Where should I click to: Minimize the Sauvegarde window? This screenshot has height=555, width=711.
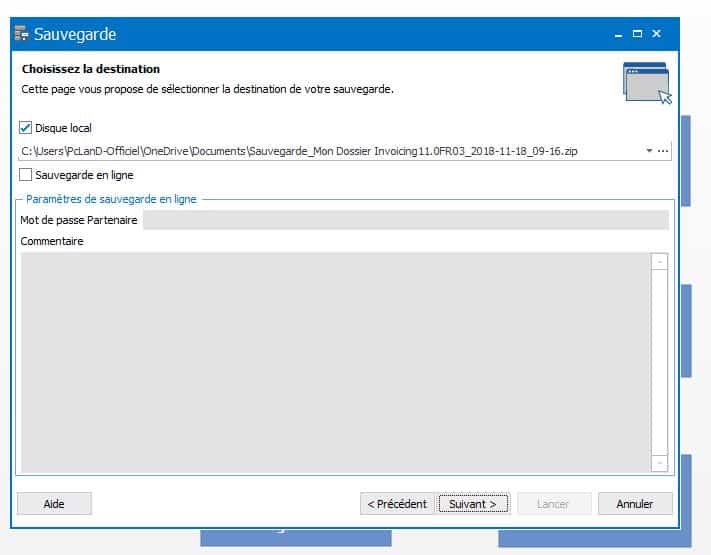(x=618, y=34)
